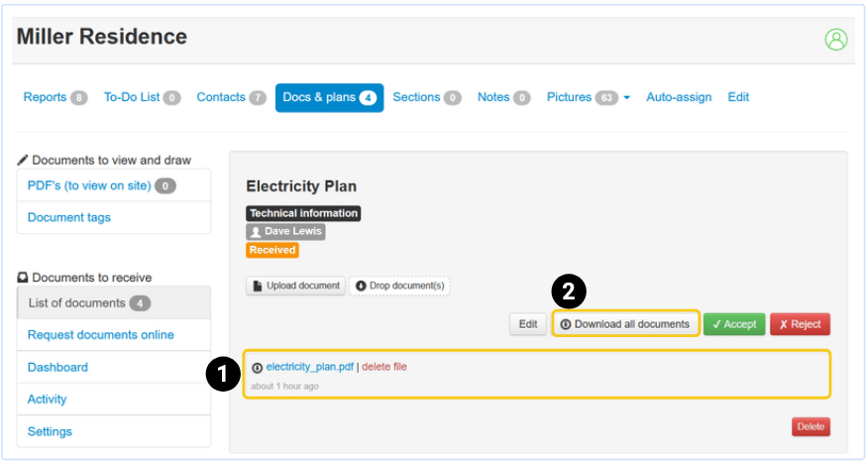This screenshot has width=868, height=464.
Task: Accept the Electricity Plan document
Action: pos(734,324)
